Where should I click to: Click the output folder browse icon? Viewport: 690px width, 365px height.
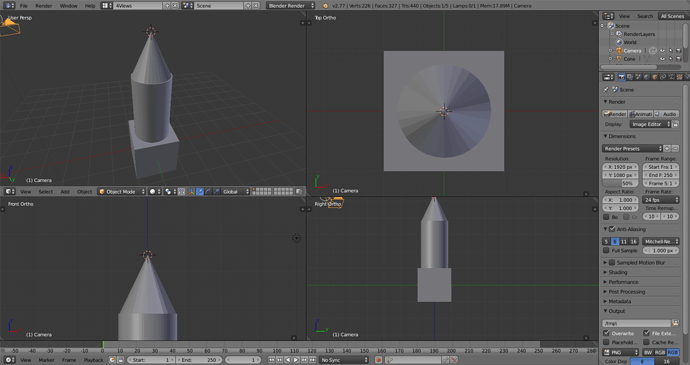[x=675, y=323]
